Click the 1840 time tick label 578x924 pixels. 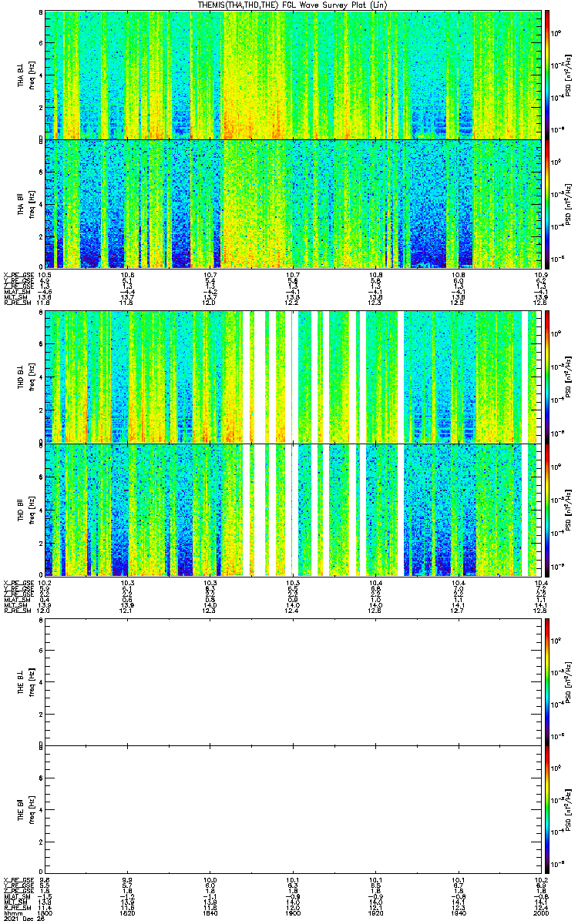click(210, 914)
